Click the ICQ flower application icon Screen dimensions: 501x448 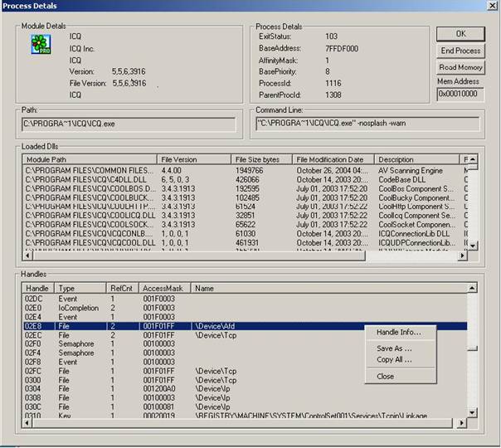tap(41, 44)
